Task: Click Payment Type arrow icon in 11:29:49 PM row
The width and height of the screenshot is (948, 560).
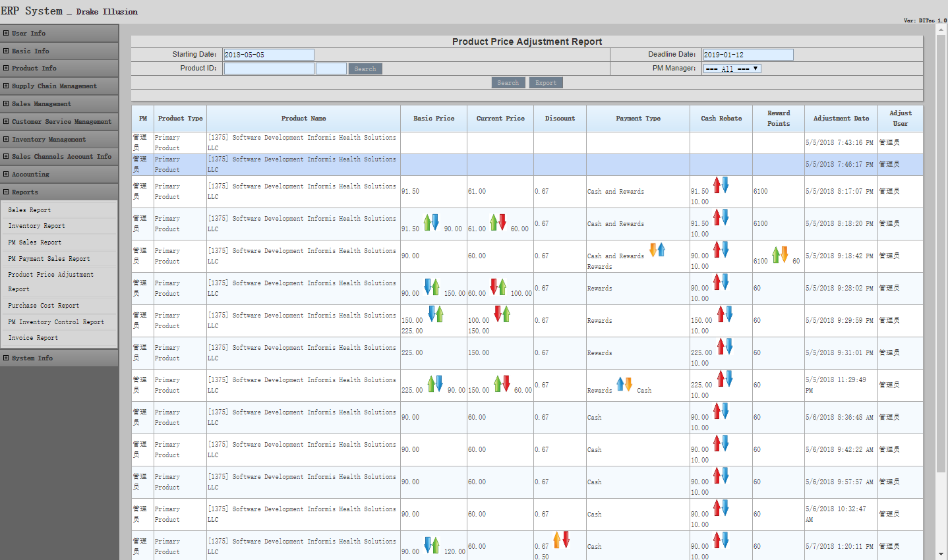Action: coord(624,383)
